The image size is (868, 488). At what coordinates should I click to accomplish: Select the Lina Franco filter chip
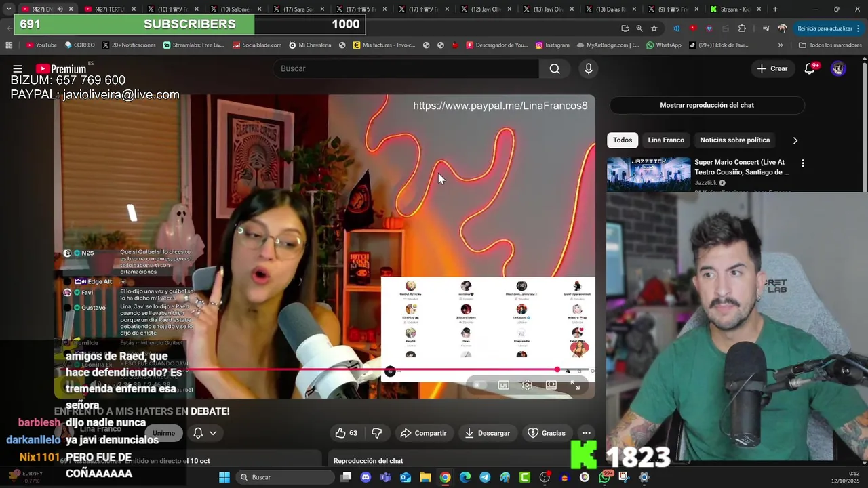[666, 140]
